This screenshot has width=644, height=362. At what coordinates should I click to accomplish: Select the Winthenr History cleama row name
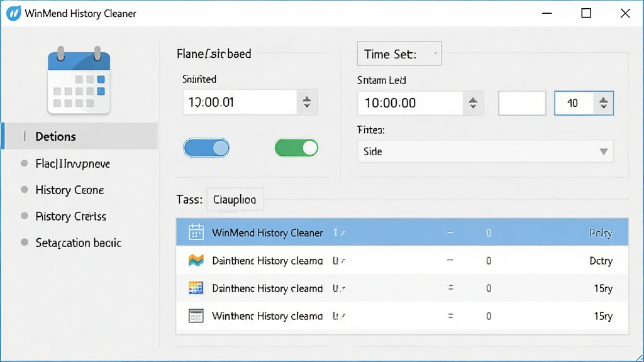pyautogui.click(x=267, y=316)
